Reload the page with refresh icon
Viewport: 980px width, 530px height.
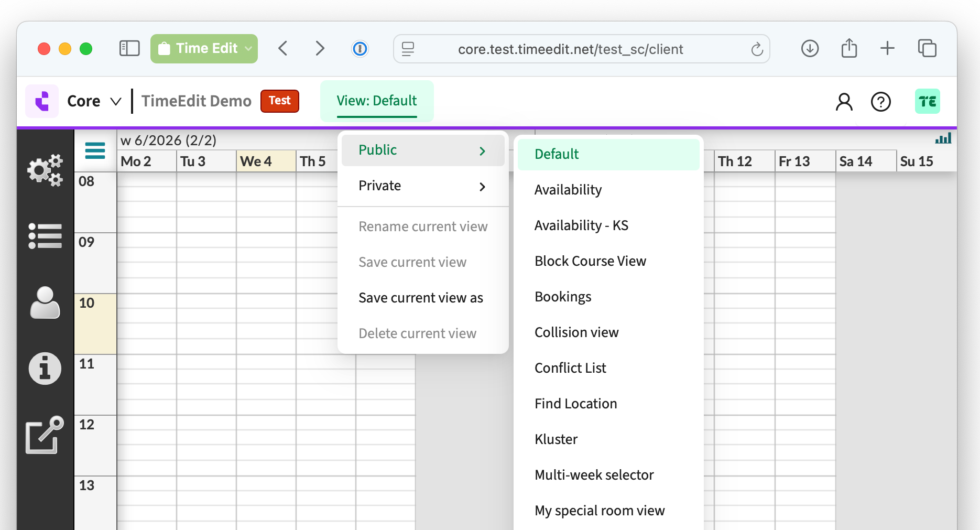757,49
